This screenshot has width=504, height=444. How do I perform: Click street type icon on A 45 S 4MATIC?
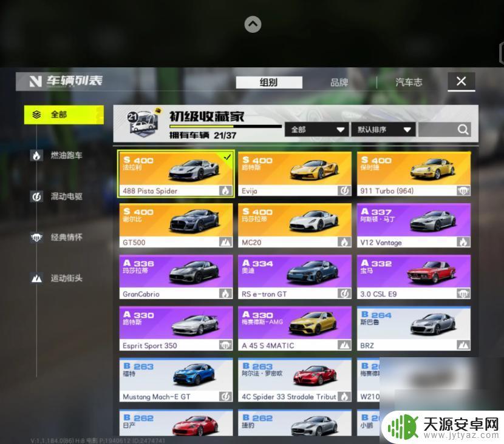[x=344, y=346]
